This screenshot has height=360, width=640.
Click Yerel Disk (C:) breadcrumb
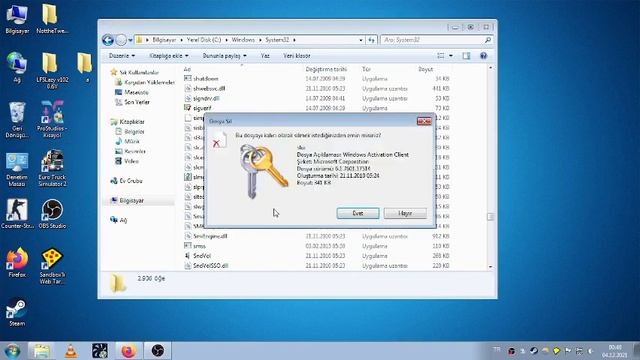(204, 40)
